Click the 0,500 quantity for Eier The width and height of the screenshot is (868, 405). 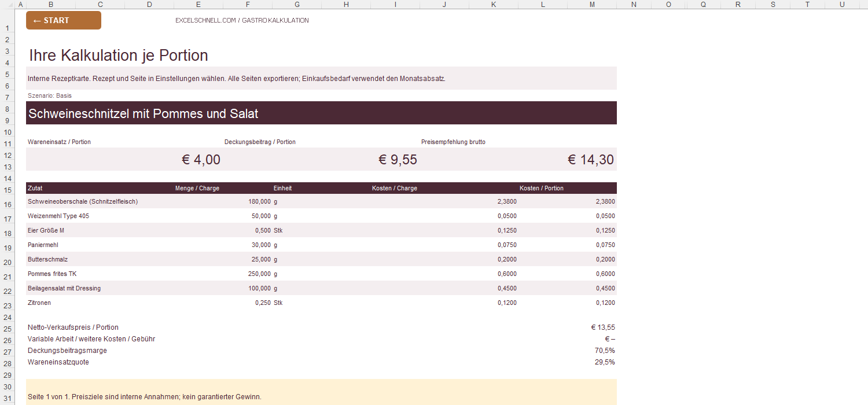click(x=263, y=230)
